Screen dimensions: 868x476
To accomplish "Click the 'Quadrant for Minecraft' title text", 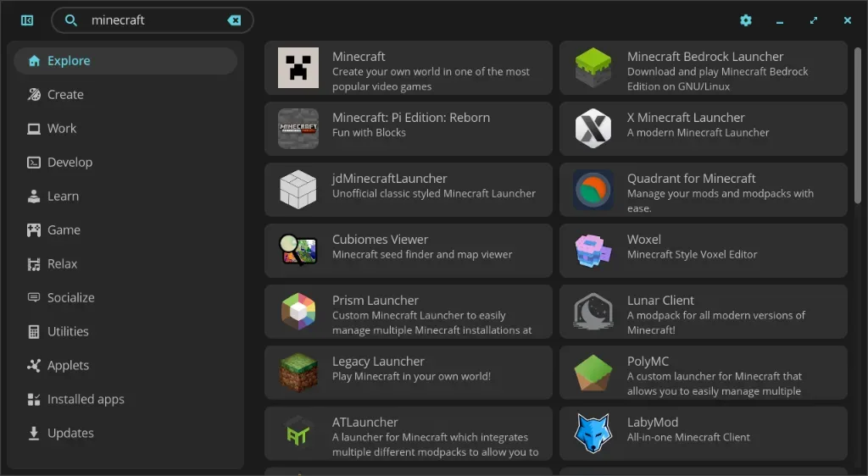I will [692, 179].
